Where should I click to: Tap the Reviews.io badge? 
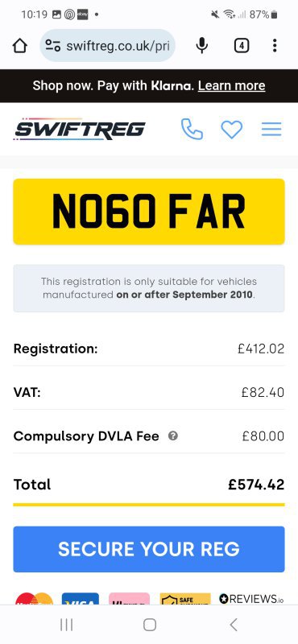tap(251, 598)
